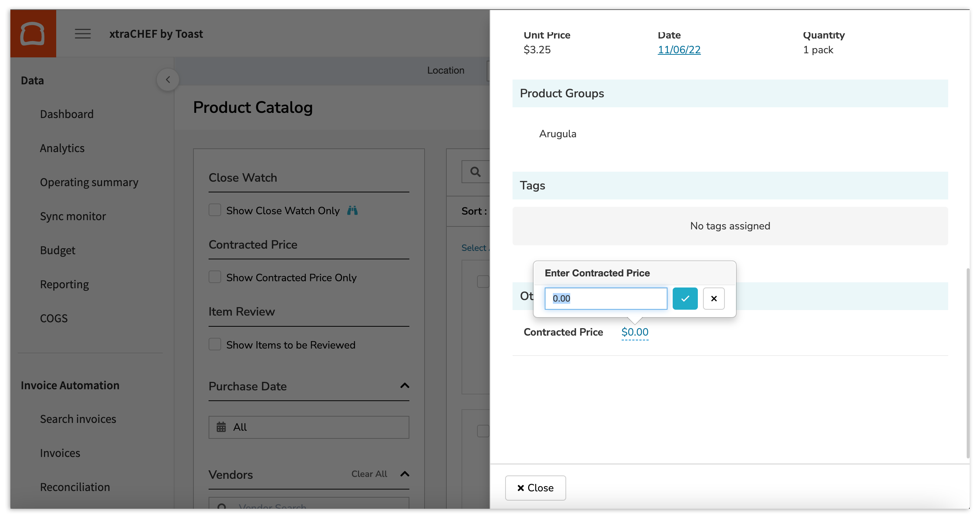Confirm contracted price with checkmark icon
The width and height of the screenshot is (980, 518).
[x=685, y=299]
